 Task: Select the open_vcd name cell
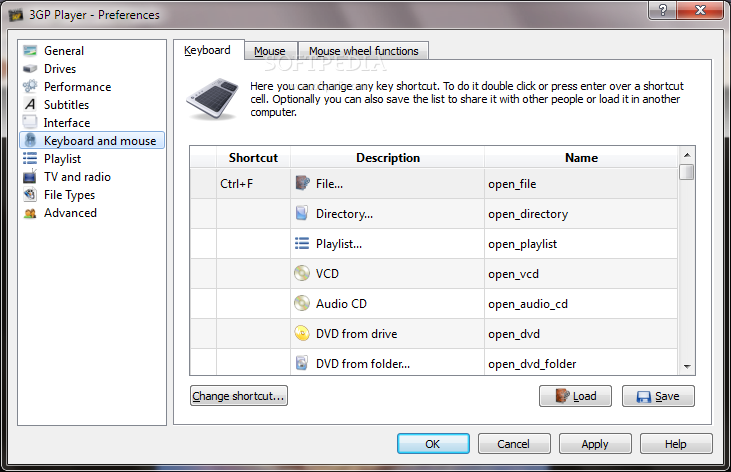click(581, 273)
